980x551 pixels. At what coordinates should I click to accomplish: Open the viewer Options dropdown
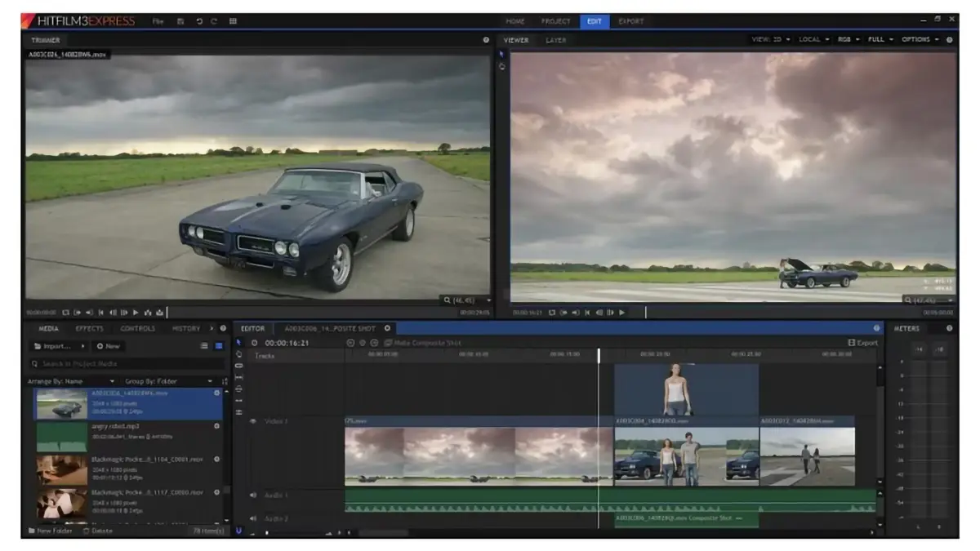(x=920, y=39)
